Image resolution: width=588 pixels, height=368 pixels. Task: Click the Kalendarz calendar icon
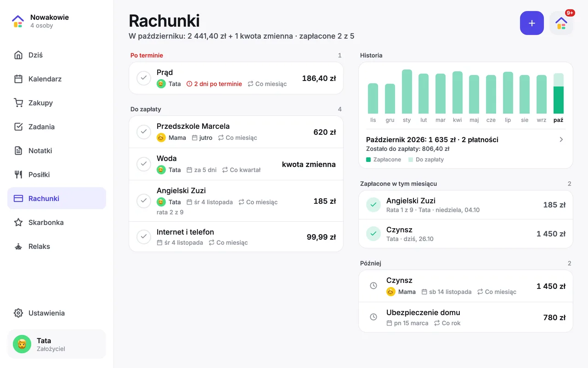point(18,79)
